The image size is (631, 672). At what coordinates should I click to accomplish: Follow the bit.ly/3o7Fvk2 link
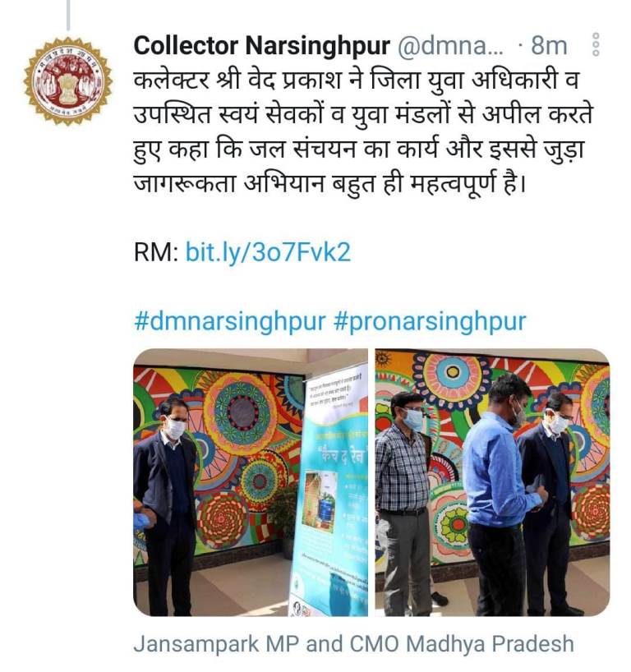click(268, 252)
